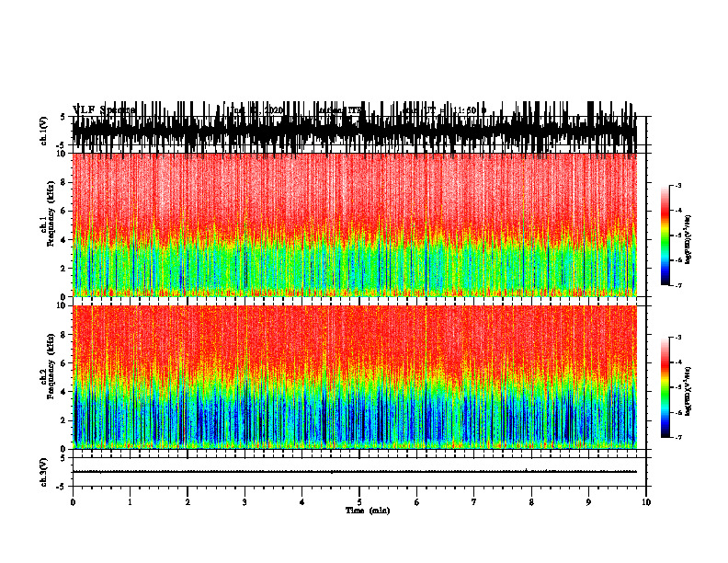Click the 'Time (min)' axis label
The image size is (728, 563).
[368, 511]
